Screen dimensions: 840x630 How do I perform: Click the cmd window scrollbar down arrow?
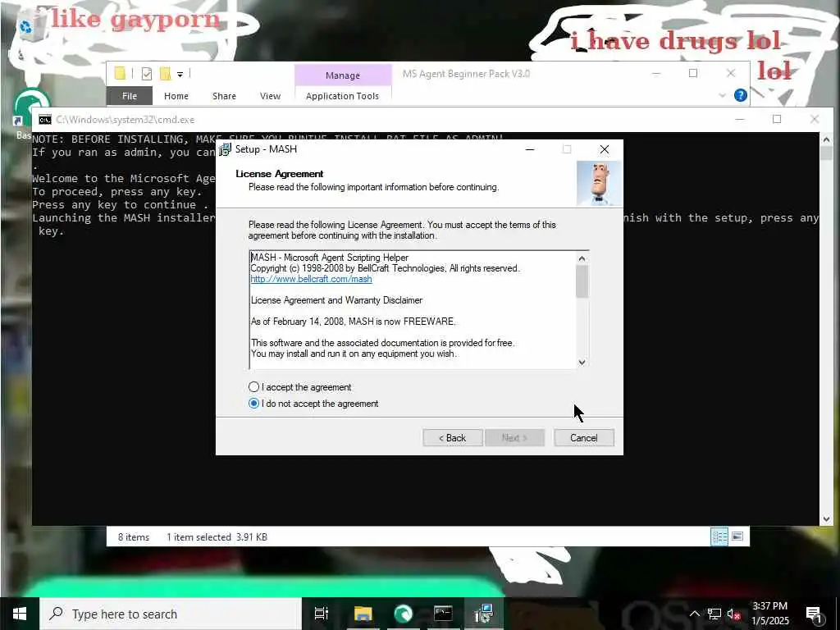(826, 518)
